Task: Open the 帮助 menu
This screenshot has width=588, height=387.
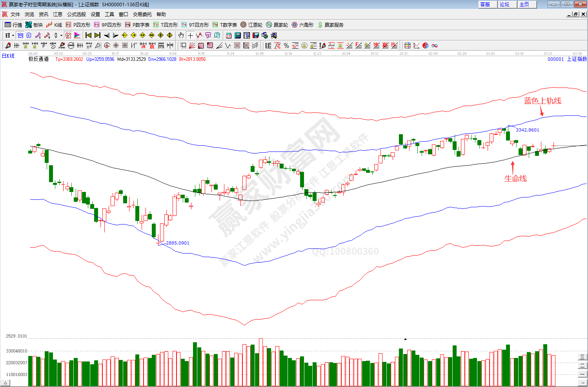Action: tap(161, 15)
